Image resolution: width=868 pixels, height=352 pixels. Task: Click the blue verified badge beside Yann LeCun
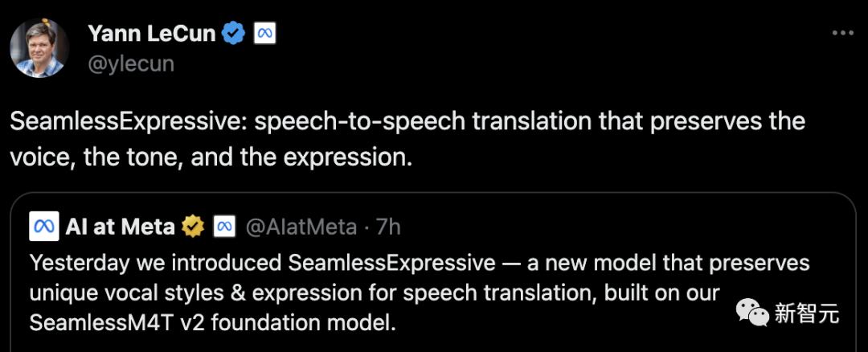point(234,33)
